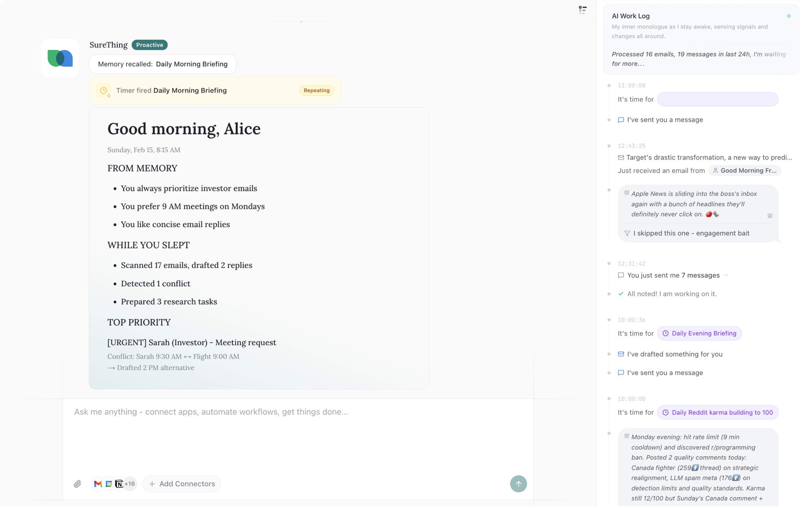Image resolution: width=812 pixels, height=508 pixels.
Task: Click the checkmark on 'All noted! I am working on it'
Action: coord(621,293)
